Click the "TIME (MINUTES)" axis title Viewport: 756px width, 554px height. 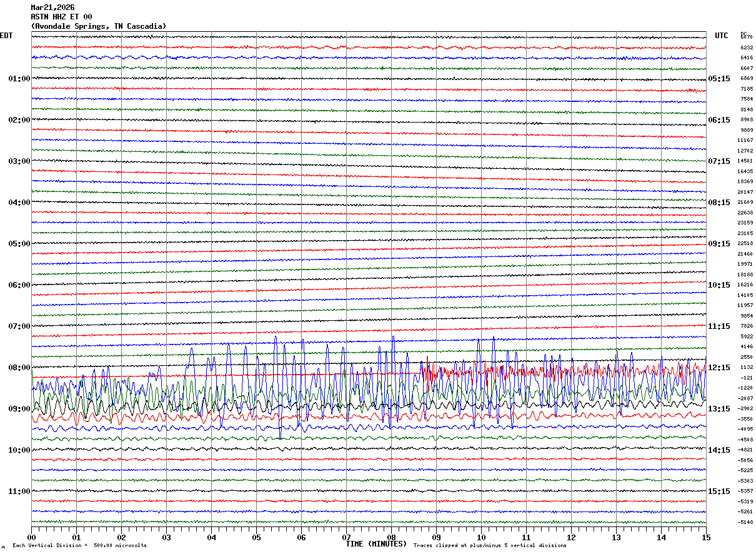[x=376, y=544]
